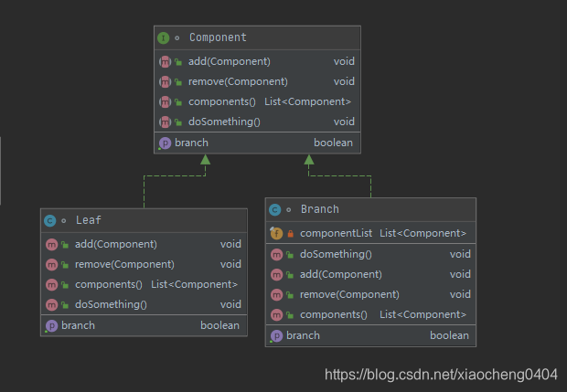Click void return type of Component add(Component)
The height and width of the screenshot is (392, 567).
(344, 61)
